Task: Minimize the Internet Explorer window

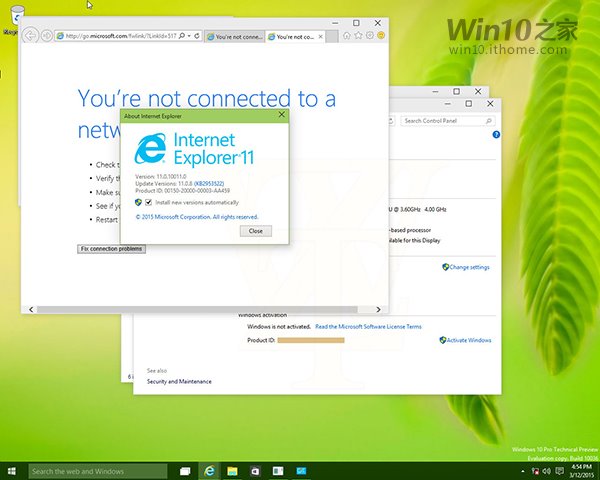Action: (335, 23)
